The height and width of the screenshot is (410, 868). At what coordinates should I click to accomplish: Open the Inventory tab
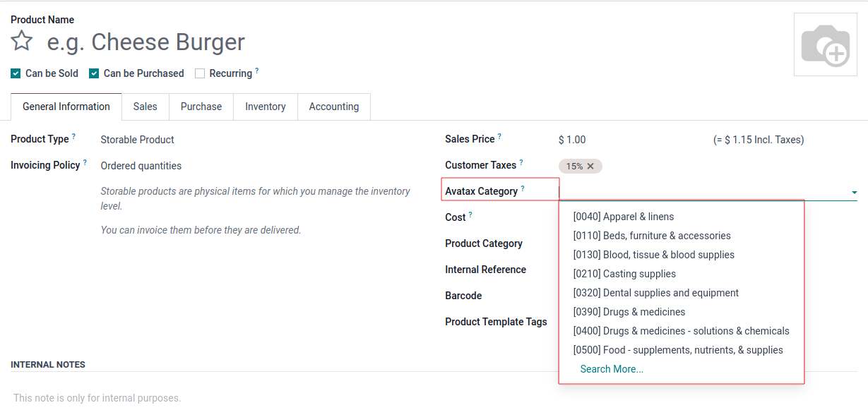coord(265,107)
